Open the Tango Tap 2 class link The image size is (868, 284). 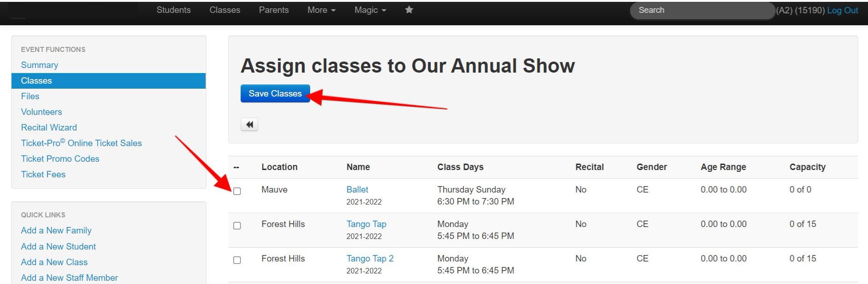click(x=370, y=258)
